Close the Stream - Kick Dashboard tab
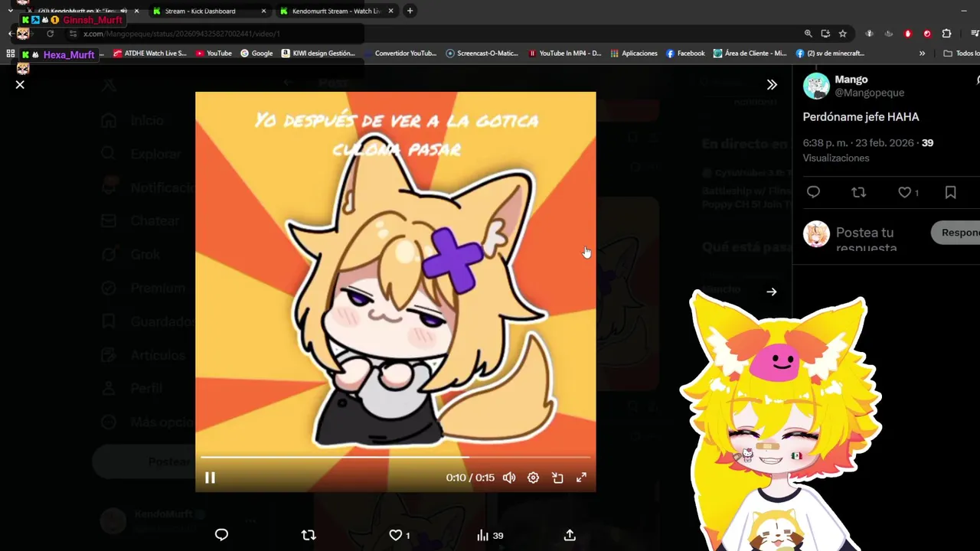This screenshot has height=551, width=980. 263,11
